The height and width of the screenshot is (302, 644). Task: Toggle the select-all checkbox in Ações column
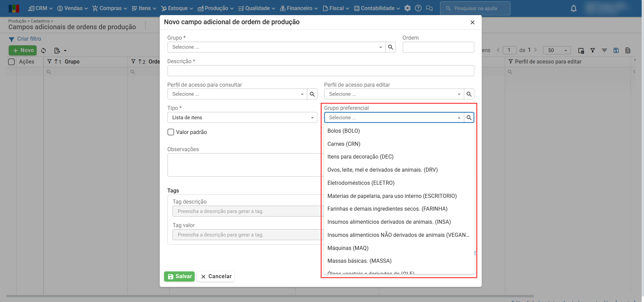click(12, 62)
